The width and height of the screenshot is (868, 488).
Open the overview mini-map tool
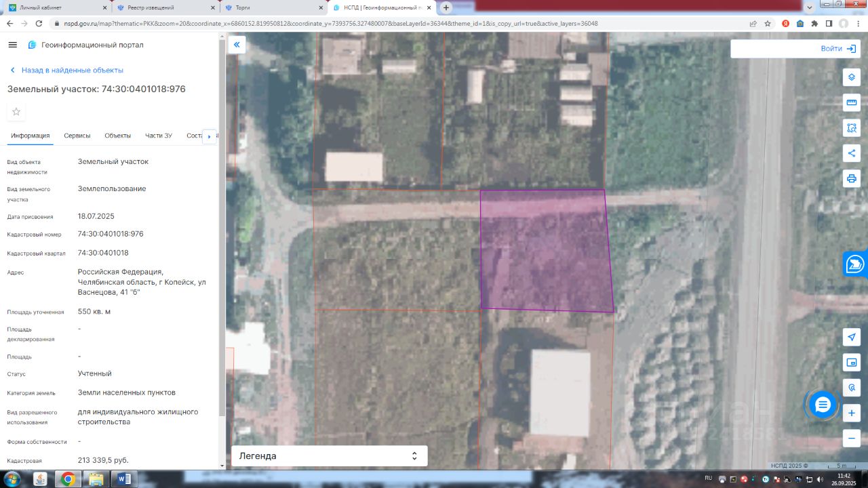pyautogui.click(x=852, y=363)
